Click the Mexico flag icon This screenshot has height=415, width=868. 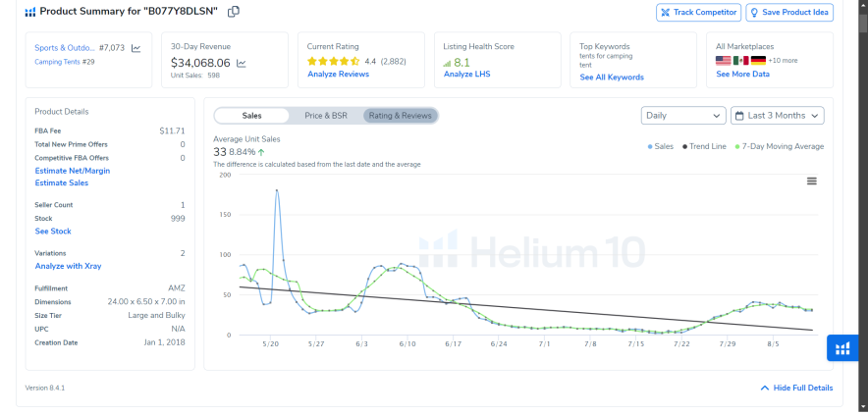740,60
